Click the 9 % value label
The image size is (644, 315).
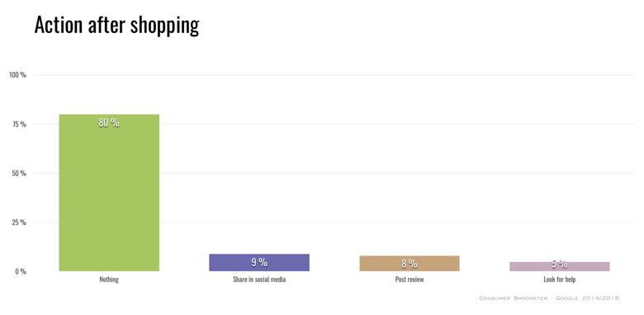(x=259, y=262)
